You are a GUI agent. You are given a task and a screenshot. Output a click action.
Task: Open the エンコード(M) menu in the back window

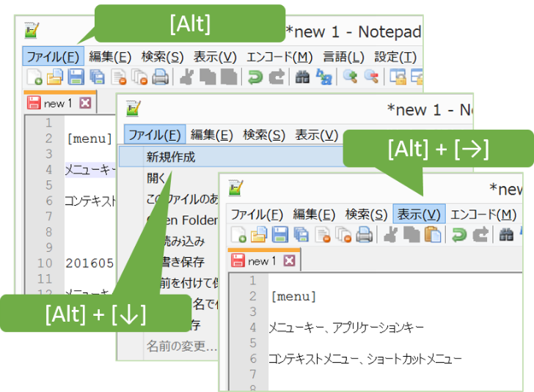tap(279, 56)
